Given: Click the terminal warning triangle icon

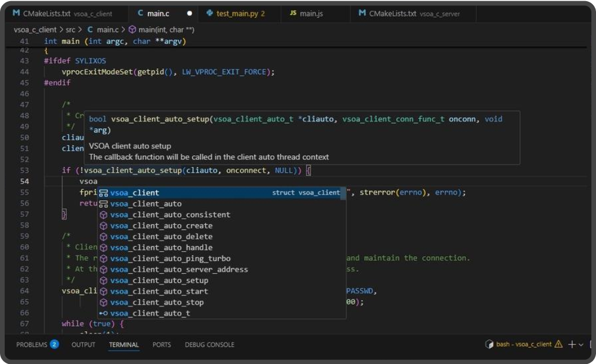Looking at the screenshot, I should [558, 344].
